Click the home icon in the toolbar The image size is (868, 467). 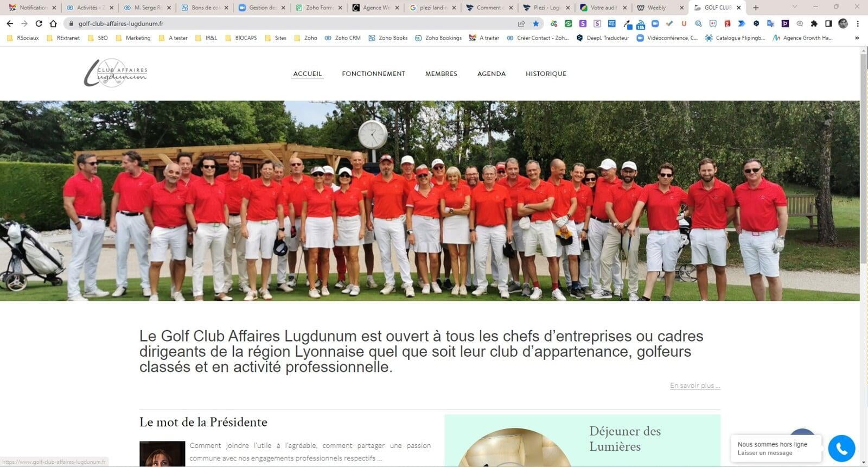click(53, 23)
